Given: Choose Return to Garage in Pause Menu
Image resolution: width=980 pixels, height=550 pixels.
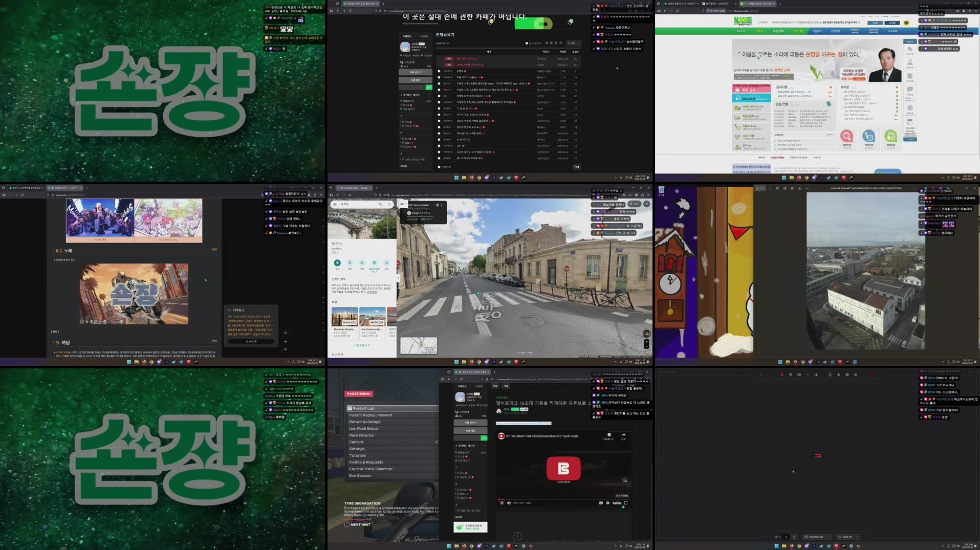Looking at the screenshot, I should [364, 422].
